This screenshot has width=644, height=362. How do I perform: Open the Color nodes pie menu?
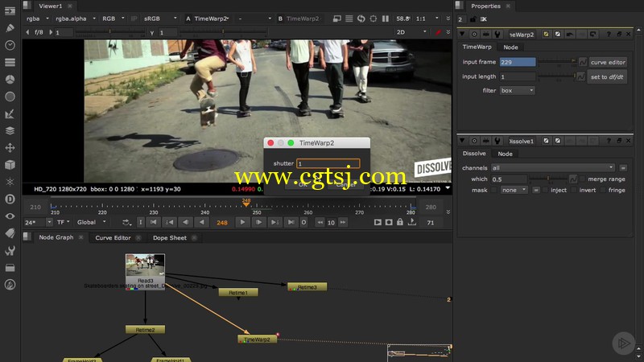click(10, 79)
